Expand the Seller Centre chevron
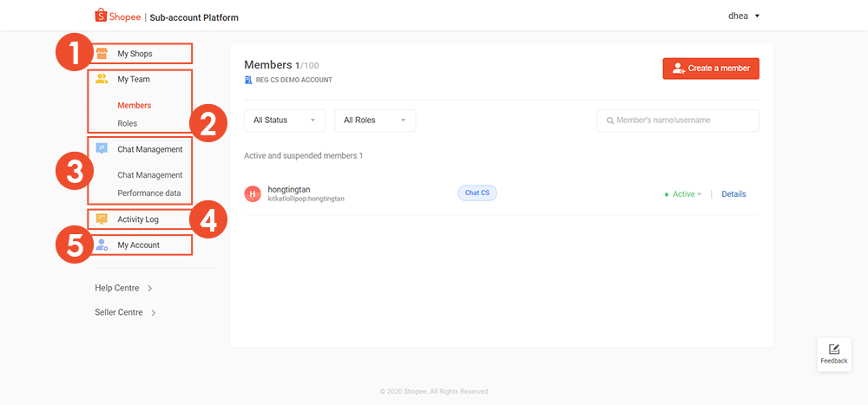This screenshot has height=405, width=868. click(x=154, y=312)
